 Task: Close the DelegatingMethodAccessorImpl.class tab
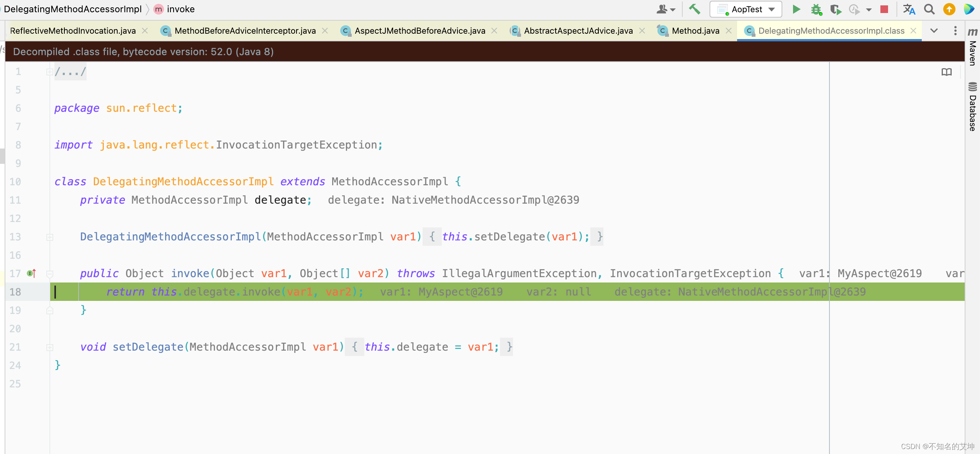[x=913, y=31]
